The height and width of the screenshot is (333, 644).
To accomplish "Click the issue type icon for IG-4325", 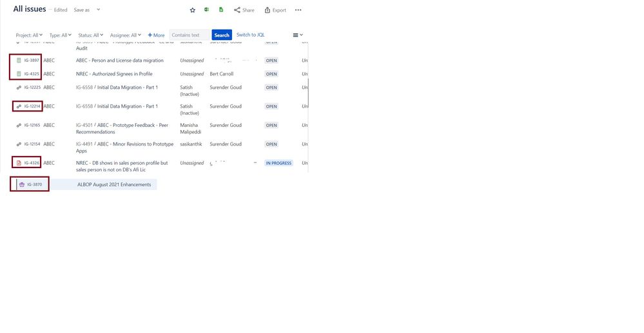I will tap(19, 74).
